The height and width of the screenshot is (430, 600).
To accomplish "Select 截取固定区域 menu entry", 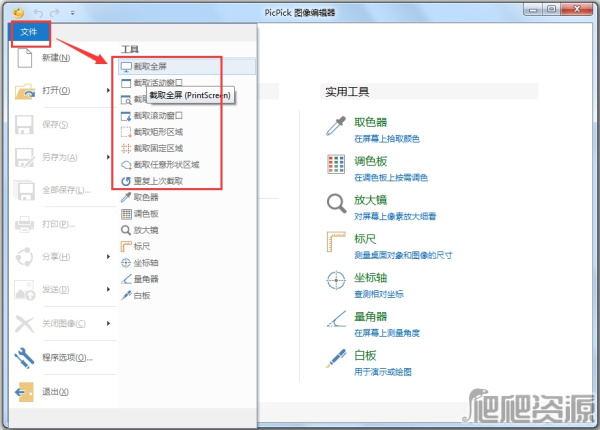I will pos(158,148).
